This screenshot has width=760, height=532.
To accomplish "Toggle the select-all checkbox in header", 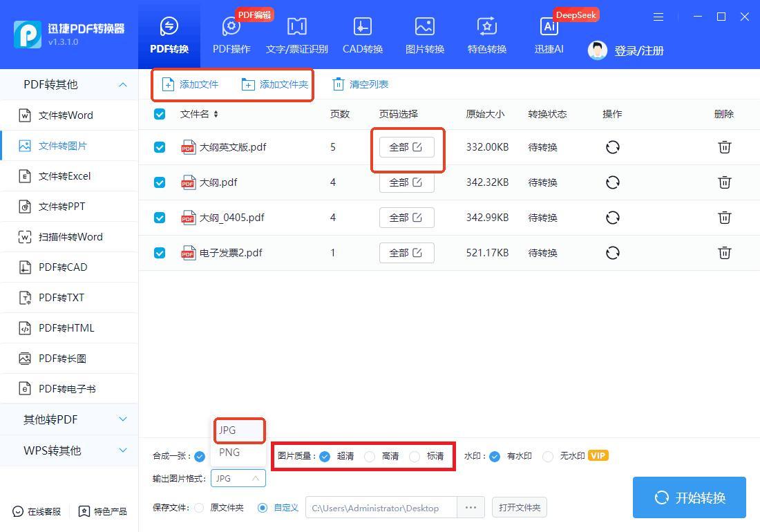I will 160,114.
